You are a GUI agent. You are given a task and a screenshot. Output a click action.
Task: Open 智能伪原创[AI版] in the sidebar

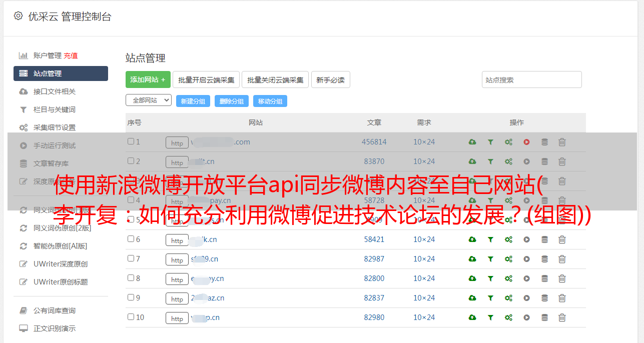click(x=60, y=246)
